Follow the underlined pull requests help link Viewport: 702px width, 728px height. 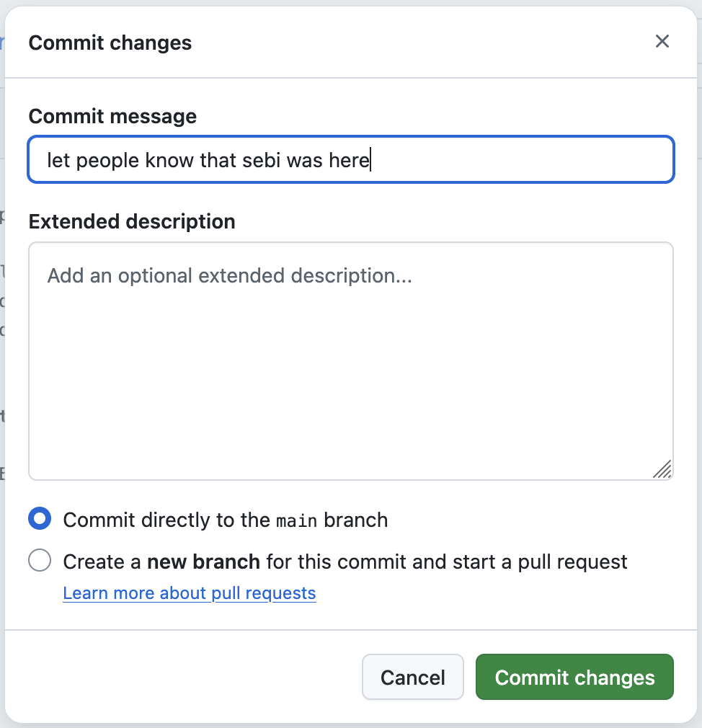pyautogui.click(x=189, y=592)
